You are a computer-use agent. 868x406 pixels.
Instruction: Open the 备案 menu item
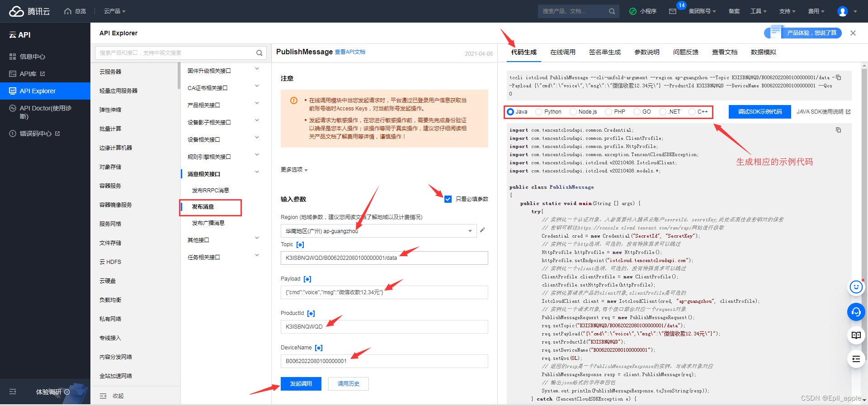tap(734, 11)
